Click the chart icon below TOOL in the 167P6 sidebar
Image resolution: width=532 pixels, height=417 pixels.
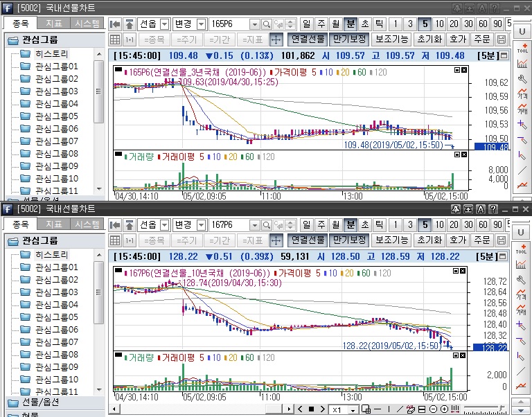521,264
